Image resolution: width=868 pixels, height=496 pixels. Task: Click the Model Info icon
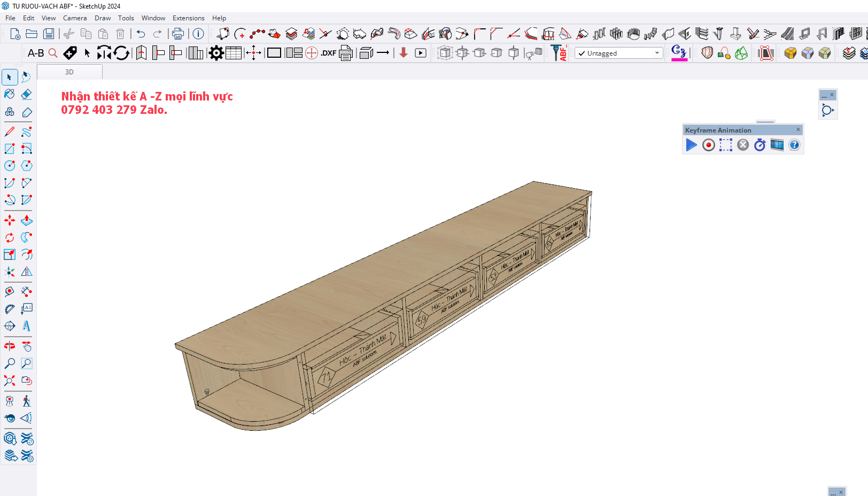[198, 34]
